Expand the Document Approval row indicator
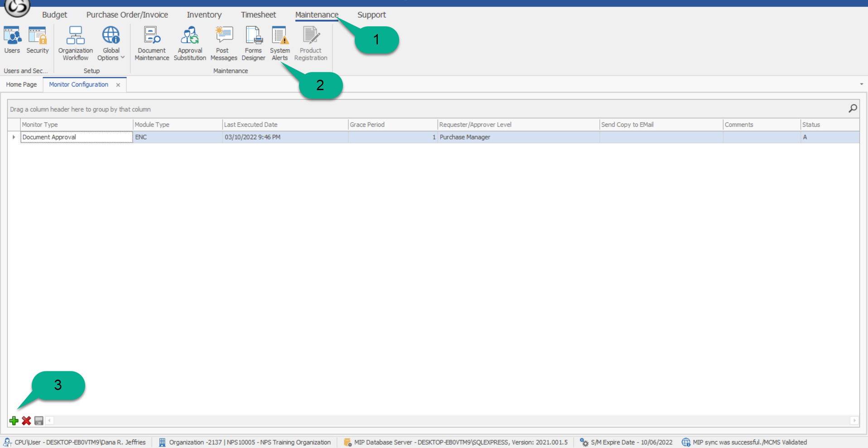Image resolution: width=868 pixels, height=448 pixels. click(14, 137)
